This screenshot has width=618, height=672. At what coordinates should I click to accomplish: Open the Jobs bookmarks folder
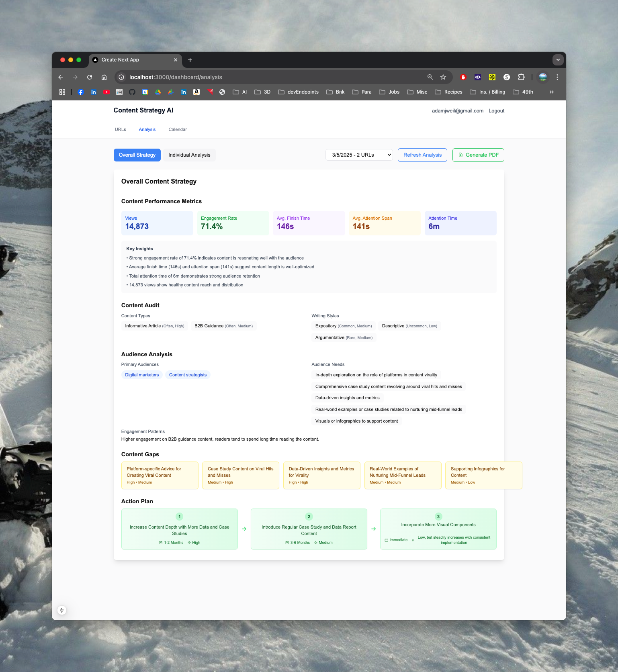pyautogui.click(x=389, y=92)
